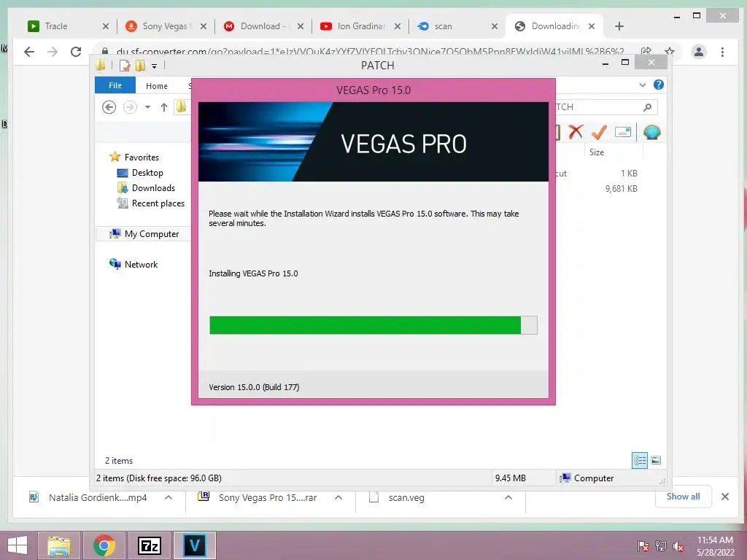Open options for scan.veg download

(x=508, y=497)
